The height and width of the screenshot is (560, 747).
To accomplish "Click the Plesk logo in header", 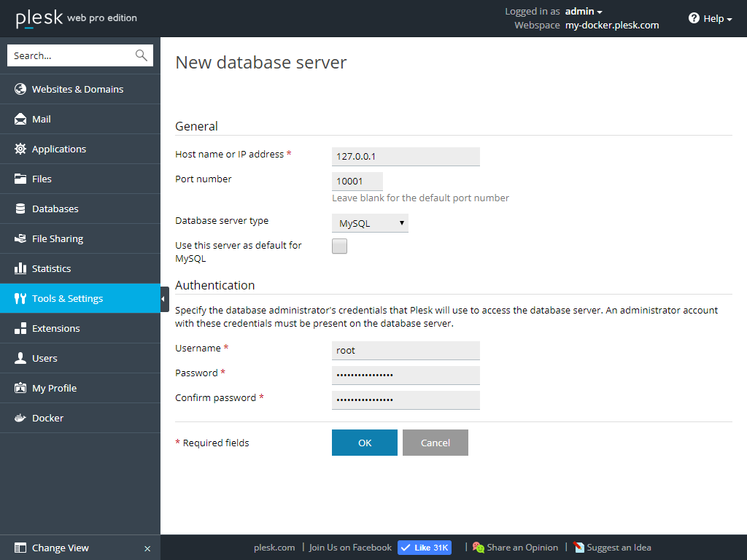I will click(39, 18).
